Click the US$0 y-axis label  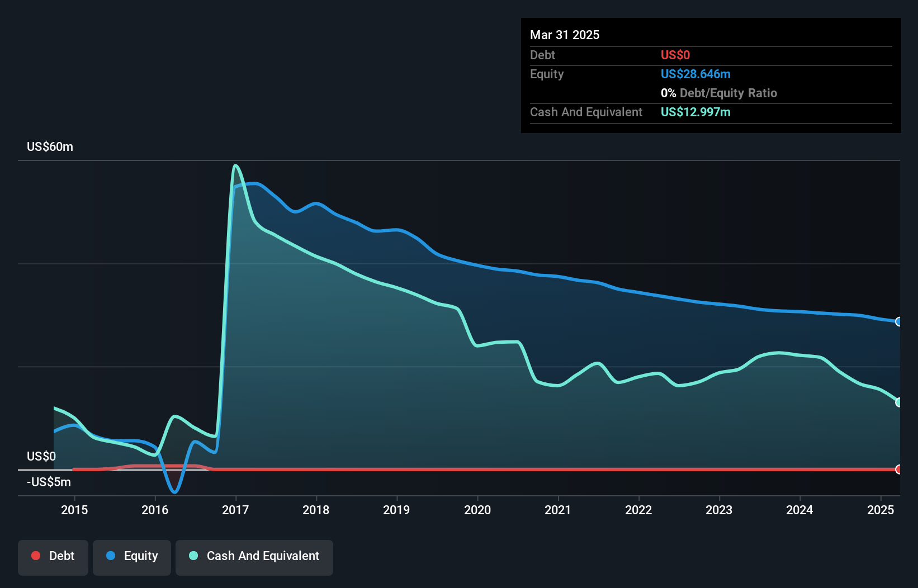(x=41, y=457)
